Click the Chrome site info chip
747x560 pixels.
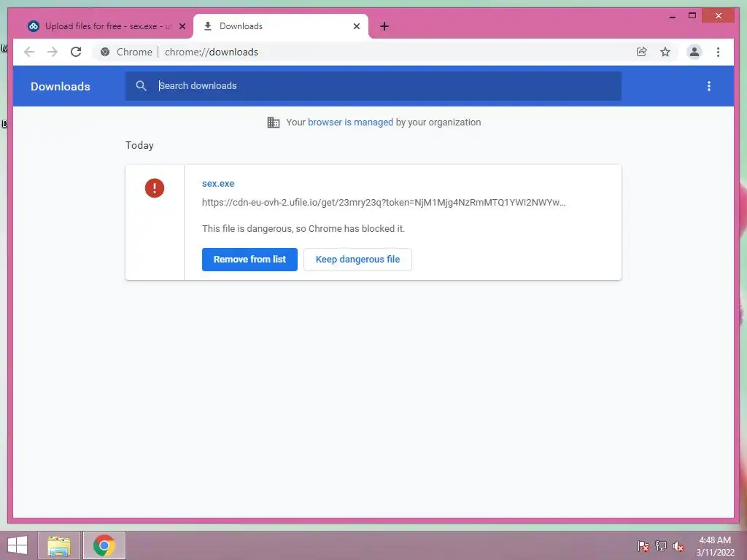click(126, 52)
